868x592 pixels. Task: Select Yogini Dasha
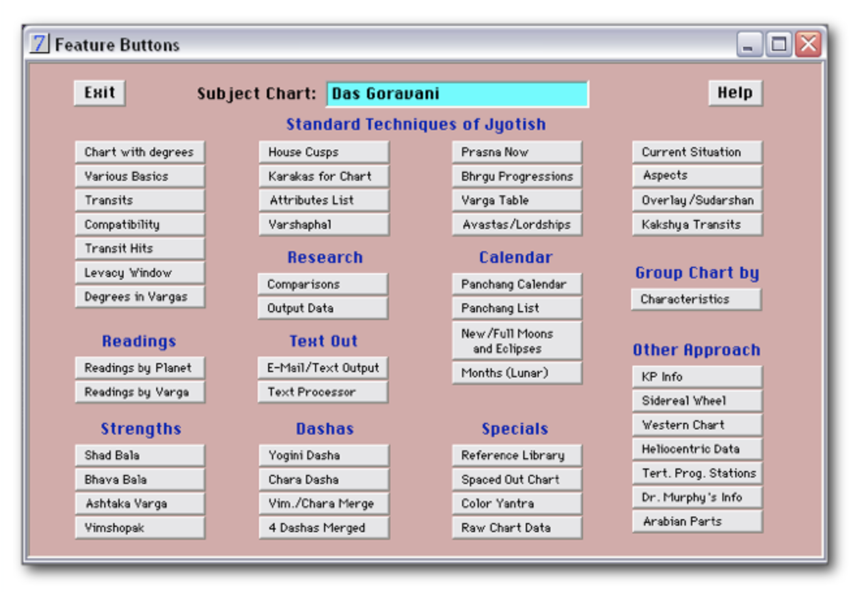[323, 455]
